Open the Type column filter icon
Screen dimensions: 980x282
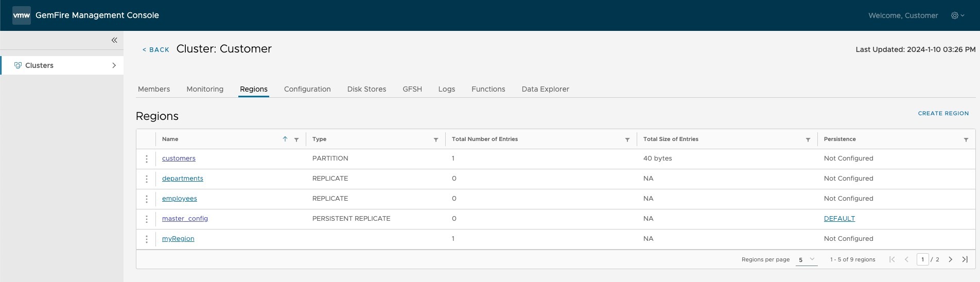coord(436,139)
